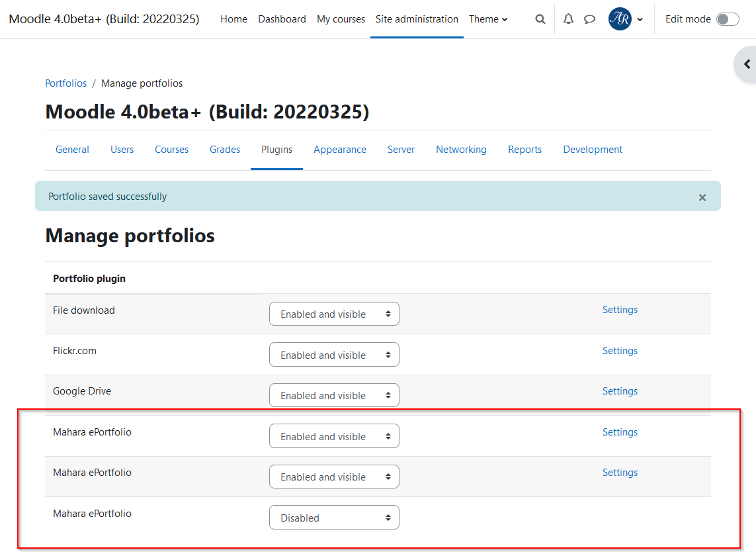This screenshot has height=556, width=756.
Task: Open Settings for Google Drive
Action: 620,391
